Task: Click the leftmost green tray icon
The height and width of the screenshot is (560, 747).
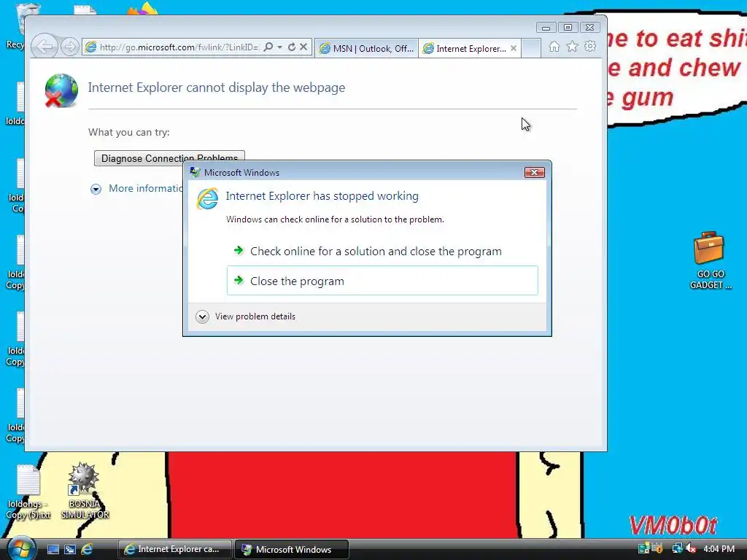Action: tap(643, 548)
